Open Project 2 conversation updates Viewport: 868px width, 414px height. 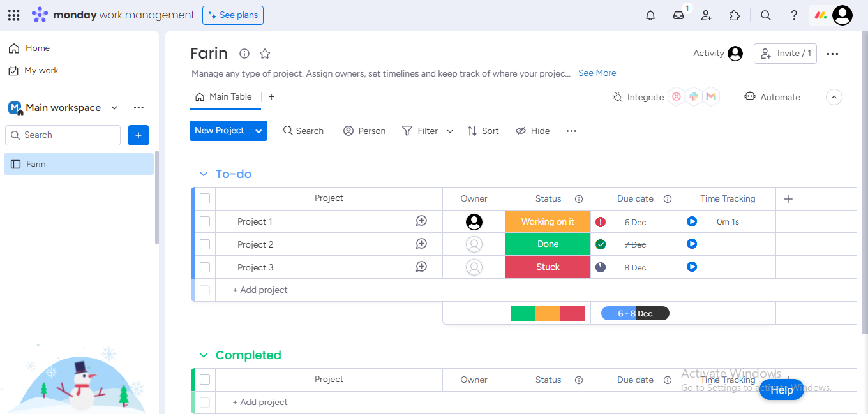(421, 244)
